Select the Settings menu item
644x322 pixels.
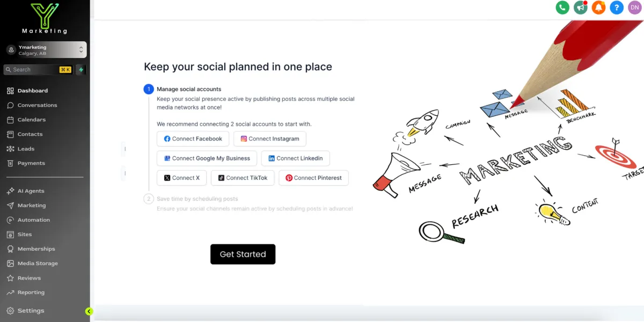[31, 310]
